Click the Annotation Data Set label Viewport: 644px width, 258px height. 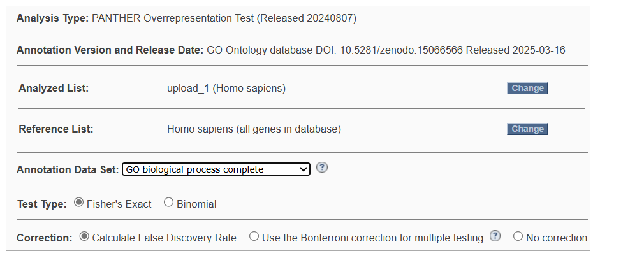click(x=68, y=169)
